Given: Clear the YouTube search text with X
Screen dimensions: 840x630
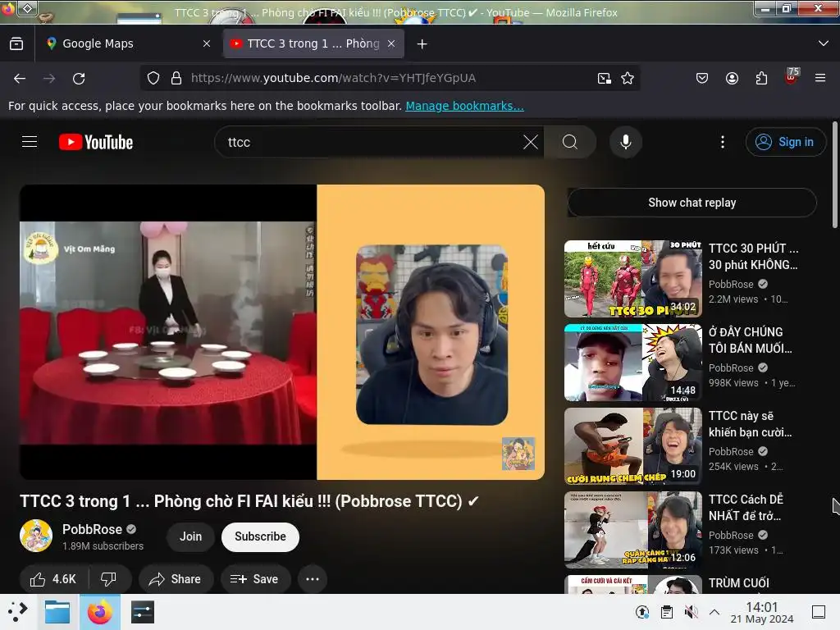Looking at the screenshot, I should (x=531, y=142).
